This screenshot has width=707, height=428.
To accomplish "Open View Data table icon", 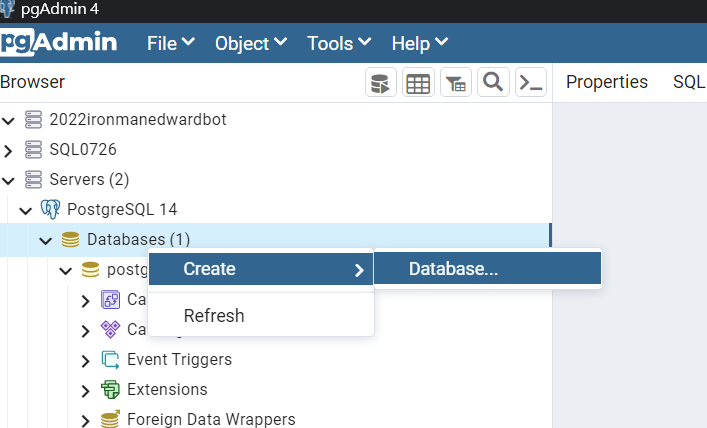I will (418, 83).
